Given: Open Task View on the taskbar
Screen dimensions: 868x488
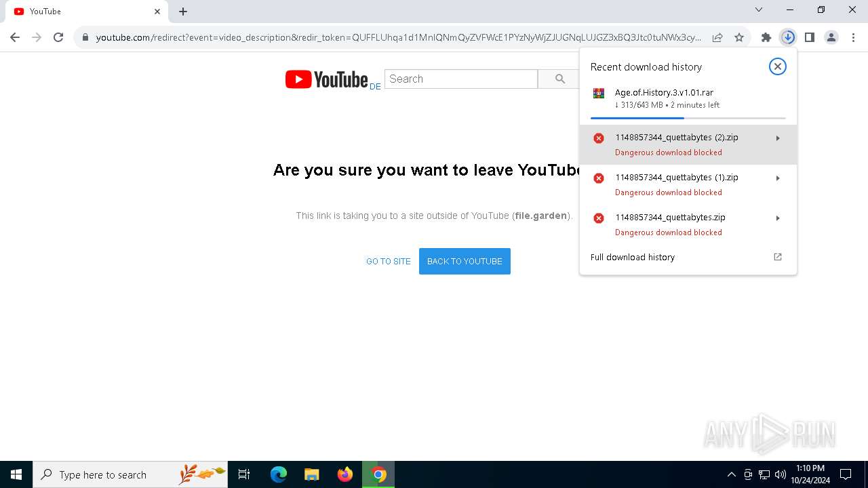Looking at the screenshot, I should 244,474.
